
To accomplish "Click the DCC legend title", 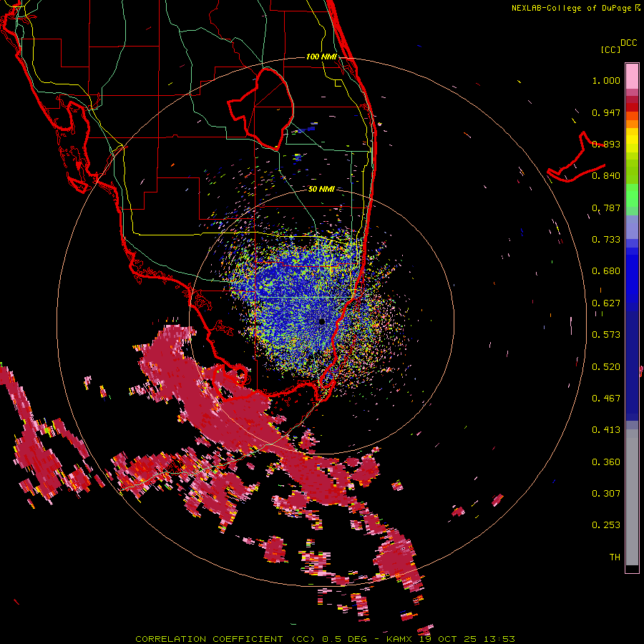I will point(628,43).
